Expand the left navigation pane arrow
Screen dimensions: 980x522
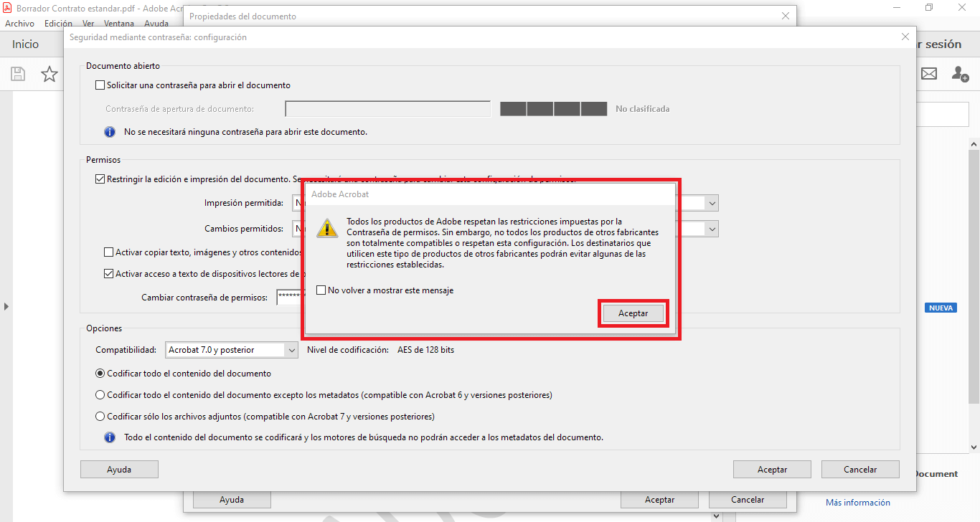6,306
